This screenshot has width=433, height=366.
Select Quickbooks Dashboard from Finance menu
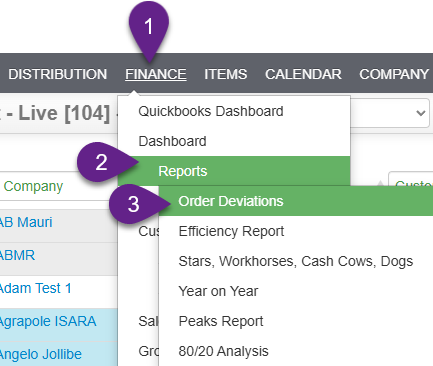[x=234, y=111]
